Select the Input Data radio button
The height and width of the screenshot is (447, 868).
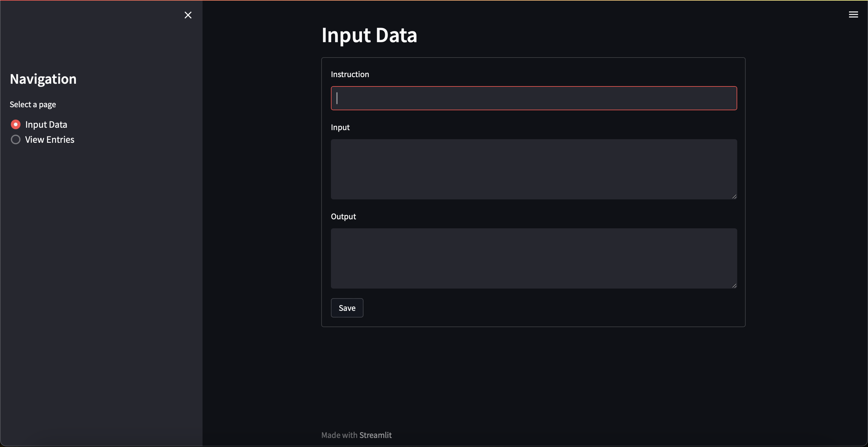[x=15, y=124]
